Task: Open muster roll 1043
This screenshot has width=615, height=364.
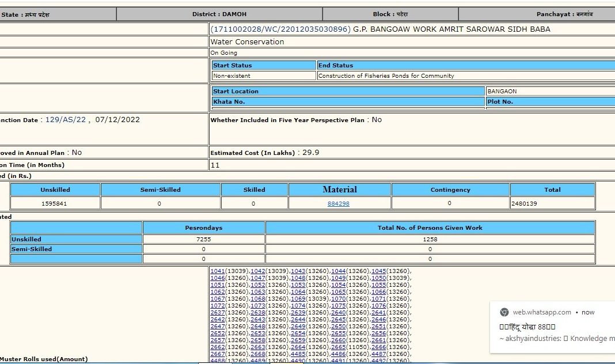Action: point(298,271)
